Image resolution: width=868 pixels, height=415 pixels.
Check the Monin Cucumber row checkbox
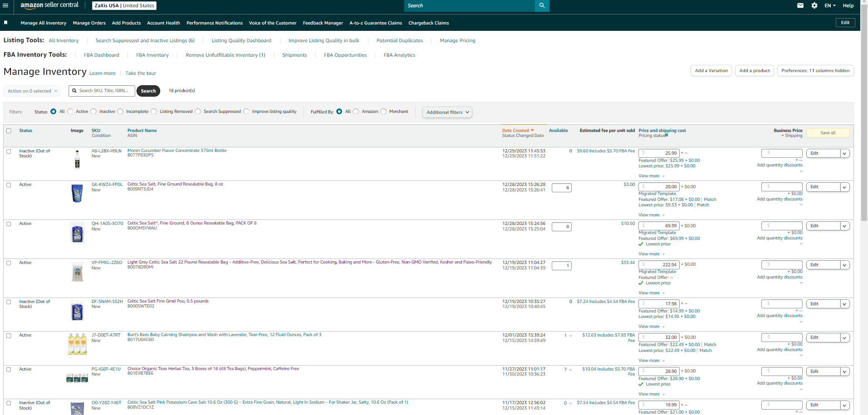coord(9,151)
